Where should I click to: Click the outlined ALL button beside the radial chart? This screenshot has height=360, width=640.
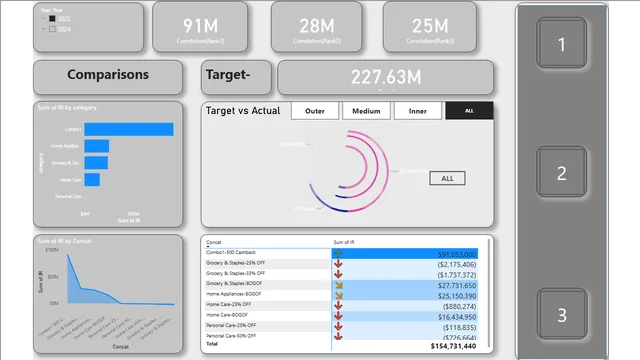tap(447, 178)
